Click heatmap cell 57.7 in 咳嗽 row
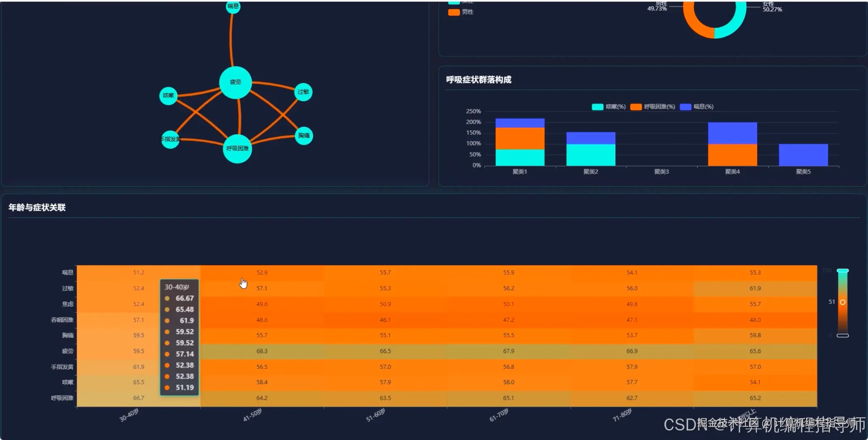 (632, 383)
